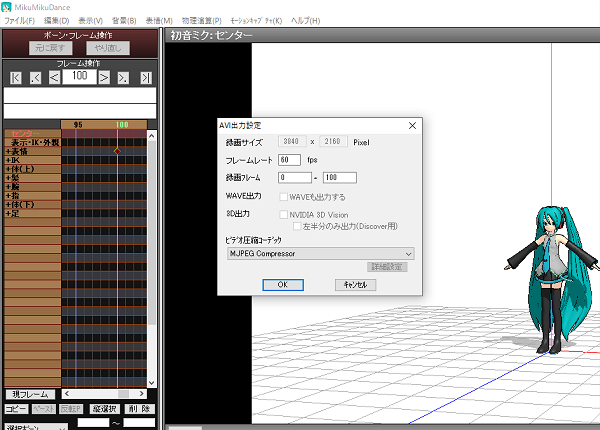600x430 pixels.
Task: Open the ファイル(F) menu
Action: 19,21
